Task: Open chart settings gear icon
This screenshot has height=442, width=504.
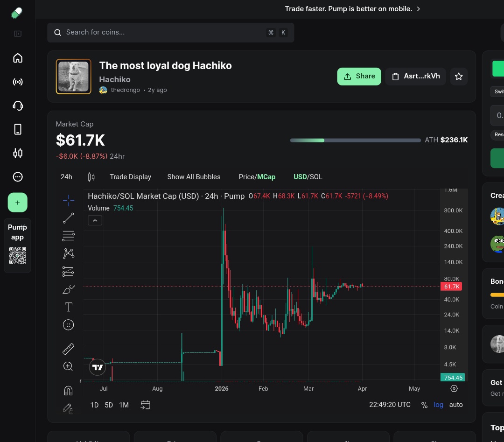Action: [454, 389]
